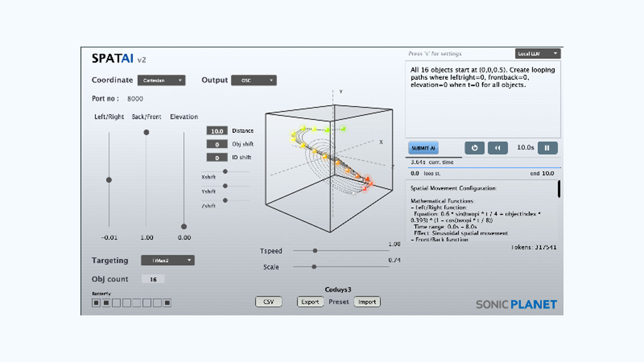Click the Tokens: 317541 readout
This screenshot has height=362, width=644.
point(534,247)
